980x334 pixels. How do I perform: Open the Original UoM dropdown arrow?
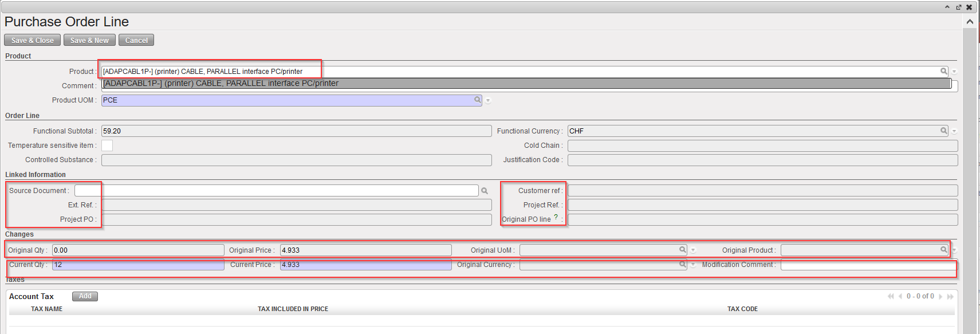(x=693, y=250)
